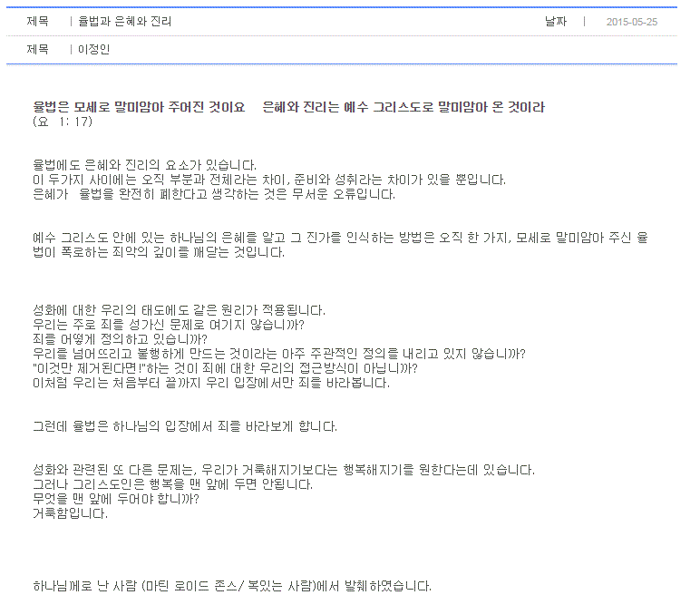This screenshot has height=595, width=700.
Task: Click the line '율법에도 은혜와 진리의 요소가 있습니다.'
Action: coord(145,165)
